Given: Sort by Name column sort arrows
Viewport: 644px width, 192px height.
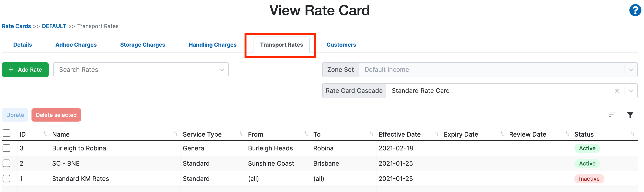Looking at the screenshot, I should (175, 134).
